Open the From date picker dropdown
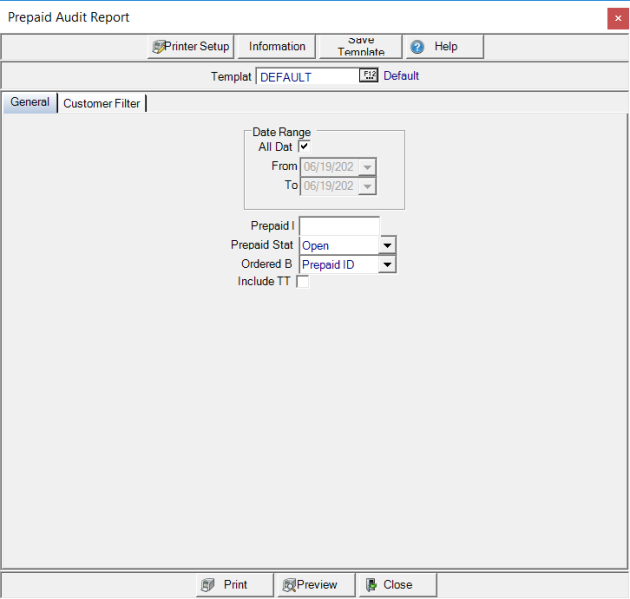The width and height of the screenshot is (630, 599). click(x=368, y=167)
